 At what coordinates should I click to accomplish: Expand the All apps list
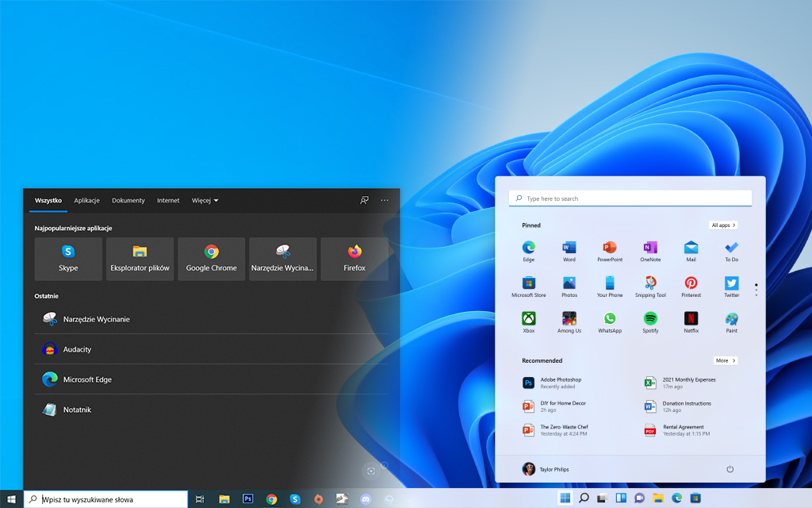click(723, 225)
